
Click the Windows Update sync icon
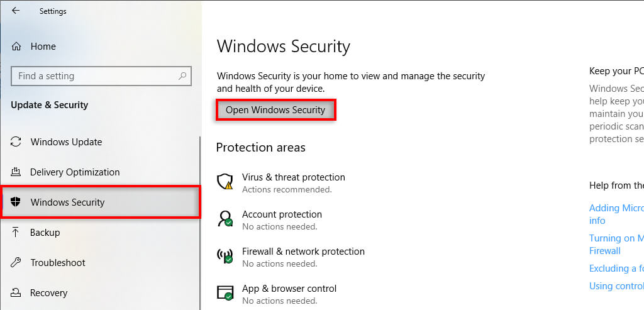point(16,142)
